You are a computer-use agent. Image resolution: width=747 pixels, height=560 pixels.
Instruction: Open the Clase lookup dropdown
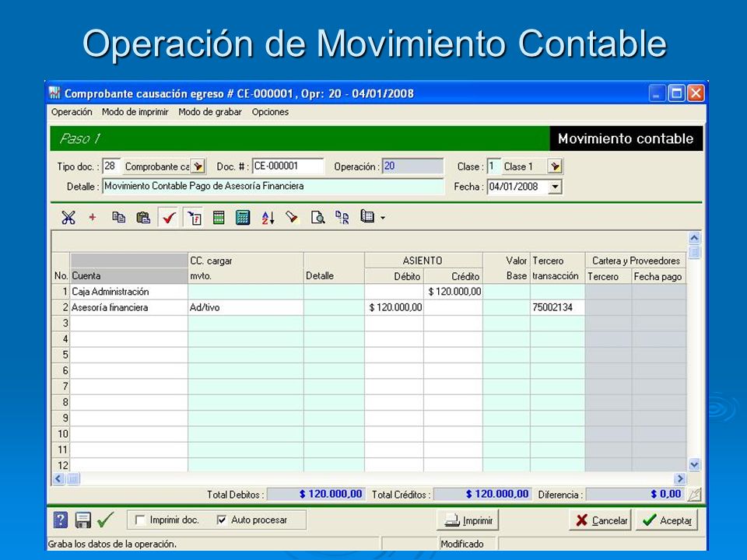coord(555,166)
